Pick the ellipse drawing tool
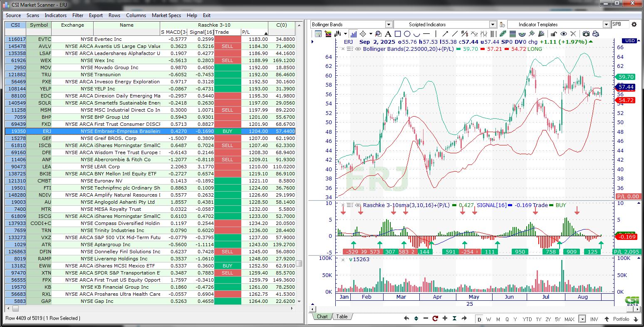The width and height of the screenshot is (644, 327). point(407,34)
